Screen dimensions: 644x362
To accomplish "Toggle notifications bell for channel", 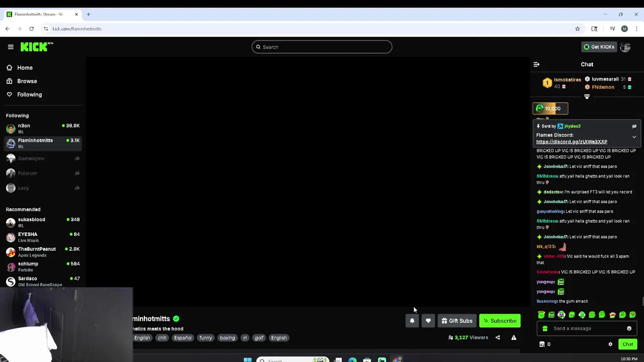I will (412, 321).
